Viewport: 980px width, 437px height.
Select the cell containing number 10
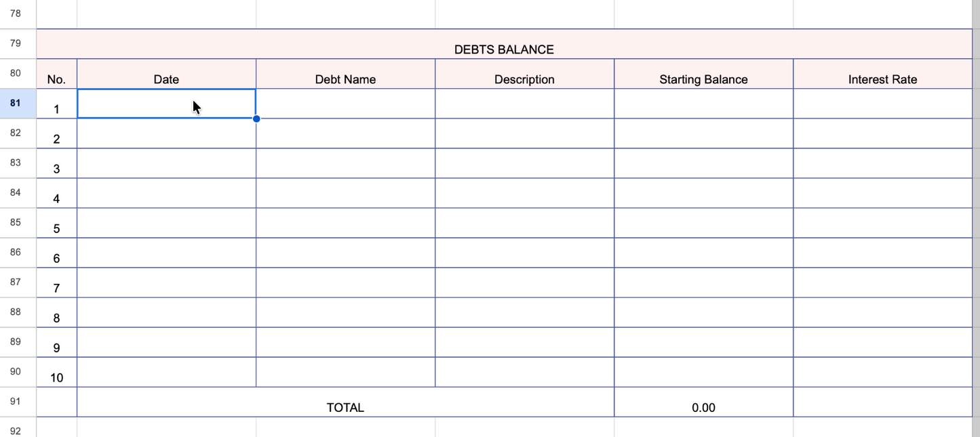pyautogui.click(x=56, y=372)
